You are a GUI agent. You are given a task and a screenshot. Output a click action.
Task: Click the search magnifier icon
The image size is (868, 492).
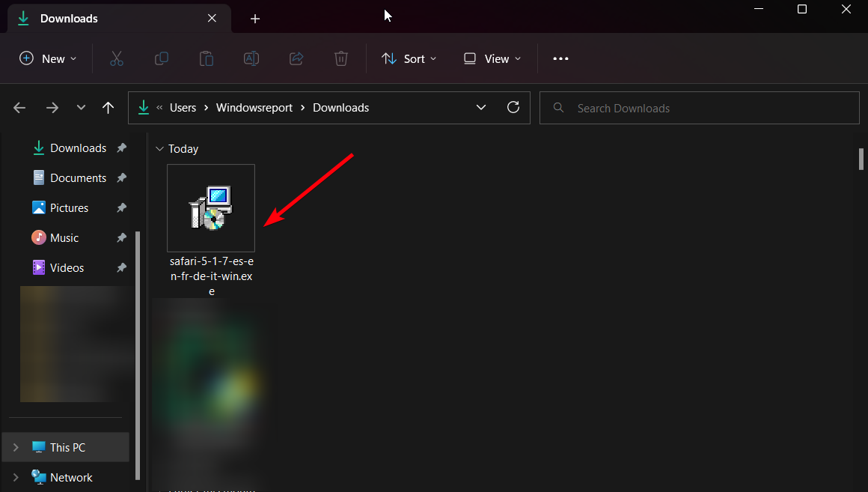[558, 108]
